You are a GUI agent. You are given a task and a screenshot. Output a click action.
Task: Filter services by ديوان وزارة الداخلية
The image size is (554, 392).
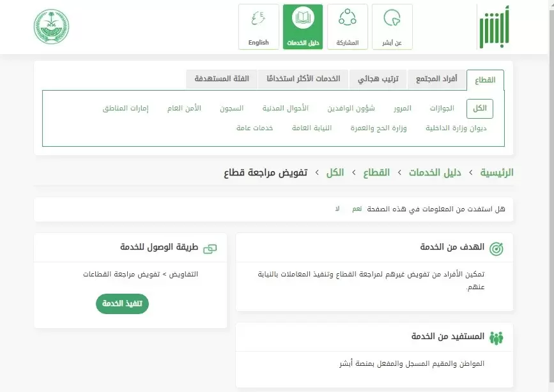pos(456,128)
